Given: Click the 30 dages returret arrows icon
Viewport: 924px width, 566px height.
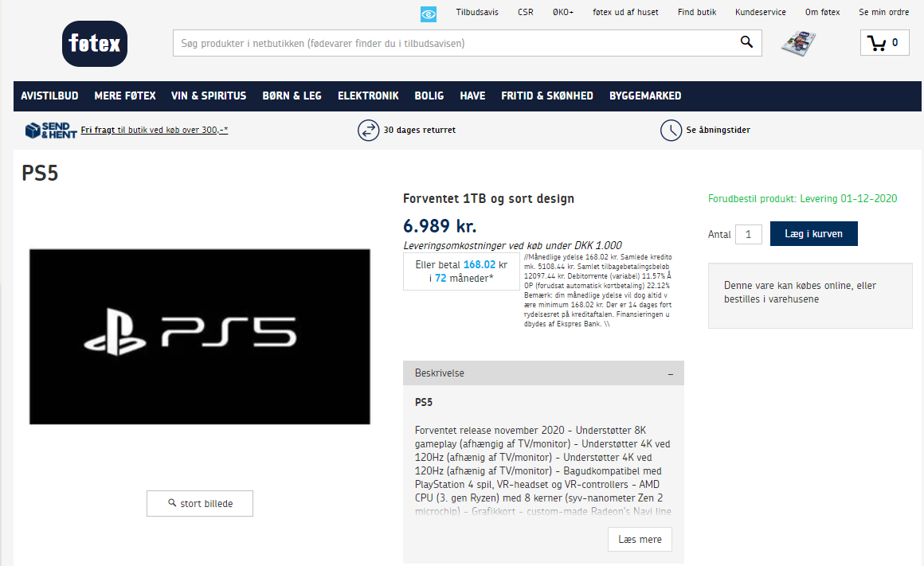Looking at the screenshot, I should [368, 131].
